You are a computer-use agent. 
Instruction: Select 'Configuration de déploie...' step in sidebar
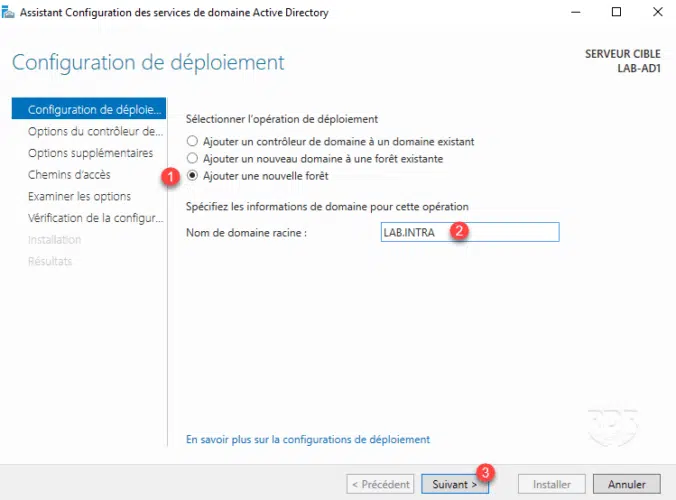point(89,109)
